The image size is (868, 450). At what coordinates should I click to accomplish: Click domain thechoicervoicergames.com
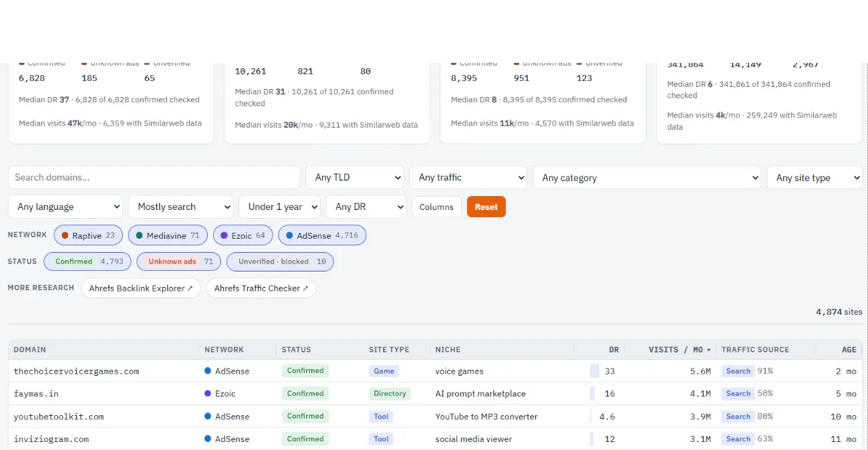[76, 371]
